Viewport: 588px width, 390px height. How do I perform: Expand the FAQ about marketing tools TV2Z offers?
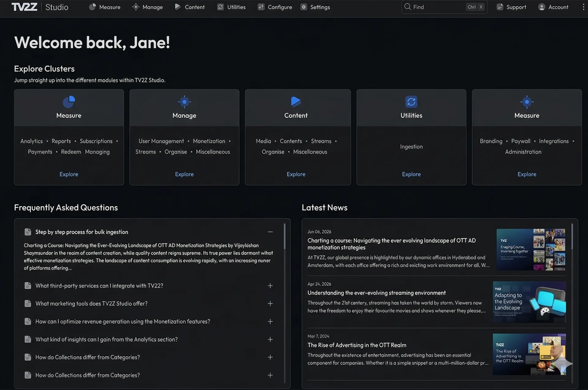(x=270, y=303)
